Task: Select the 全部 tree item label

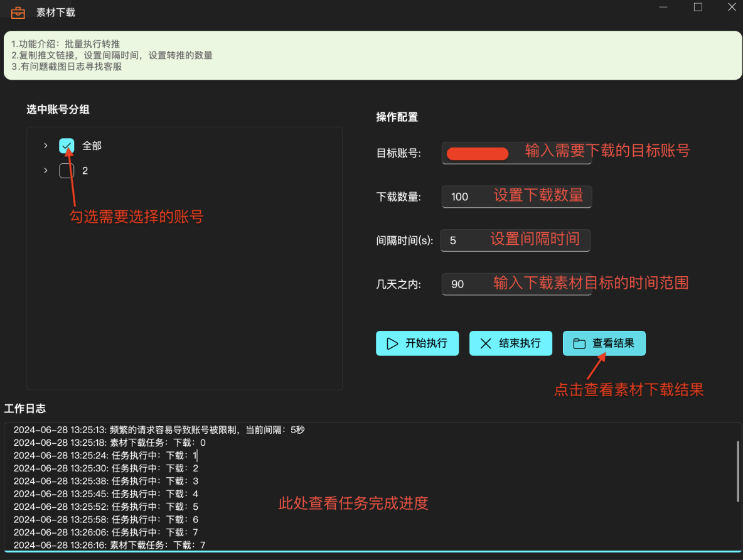Action: (x=92, y=146)
